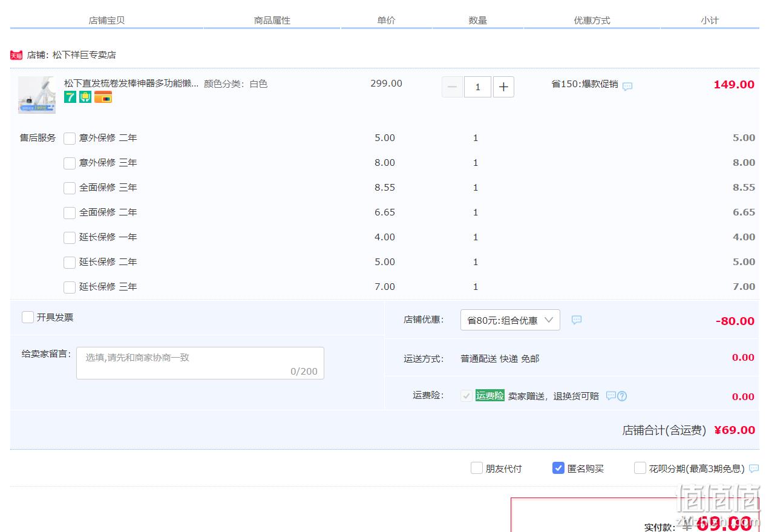Click the 售后服务 label
Screen dimensions: 766x532
point(38,138)
